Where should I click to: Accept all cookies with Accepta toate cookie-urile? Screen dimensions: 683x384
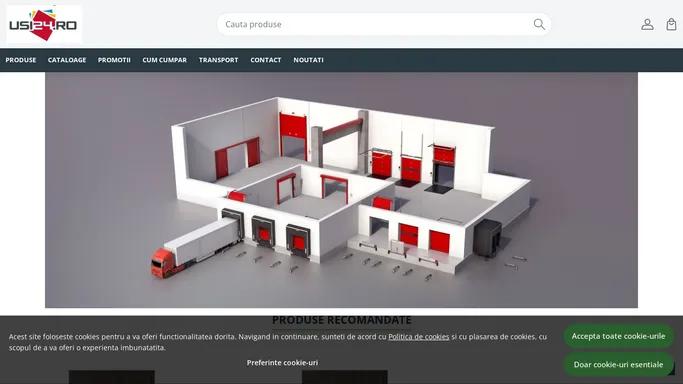coord(618,336)
